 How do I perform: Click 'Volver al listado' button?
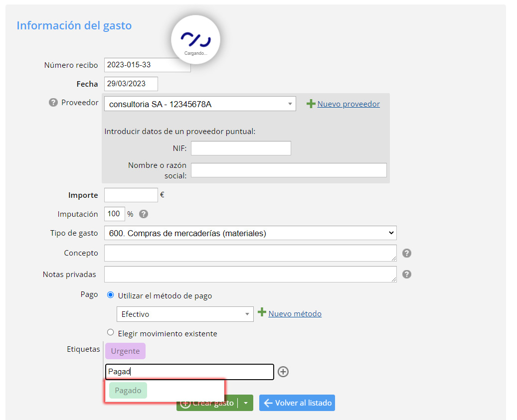click(297, 403)
